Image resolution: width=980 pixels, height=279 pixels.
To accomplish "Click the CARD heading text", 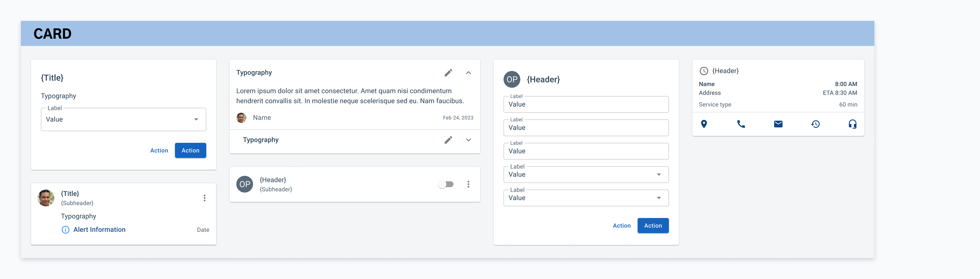I will pyautogui.click(x=53, y=34).
